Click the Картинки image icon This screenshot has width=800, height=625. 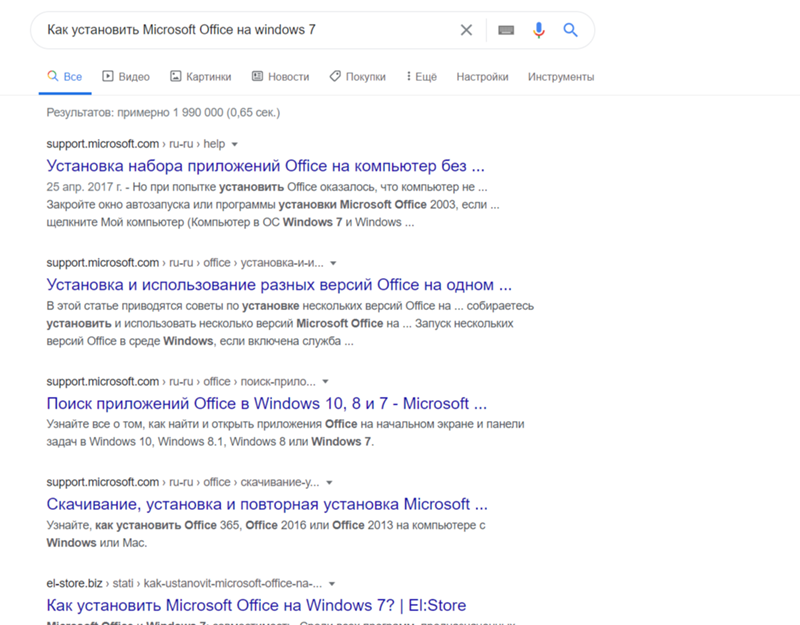pyautogui.click(x=176, y=76)
